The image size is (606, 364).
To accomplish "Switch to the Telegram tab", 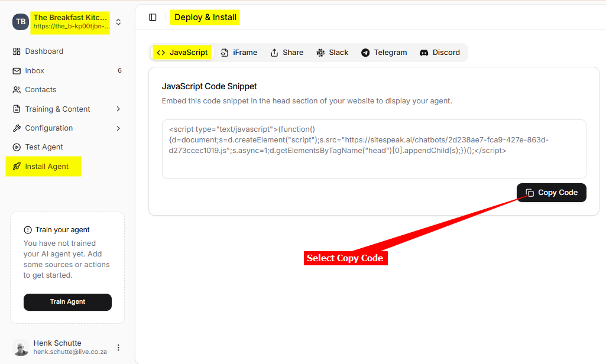I will pyautogui.click(x=384, y=53).
